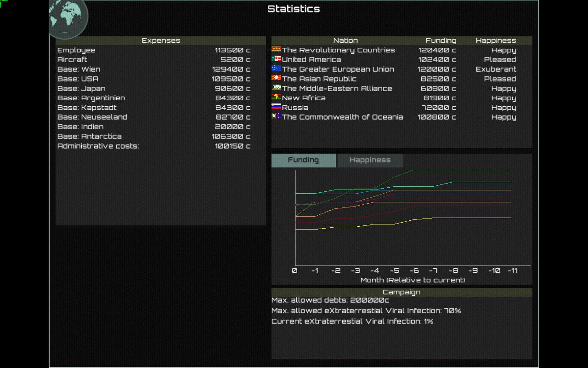
Task: Click the Max. allowed debts line
Action: tap(330, 300)
